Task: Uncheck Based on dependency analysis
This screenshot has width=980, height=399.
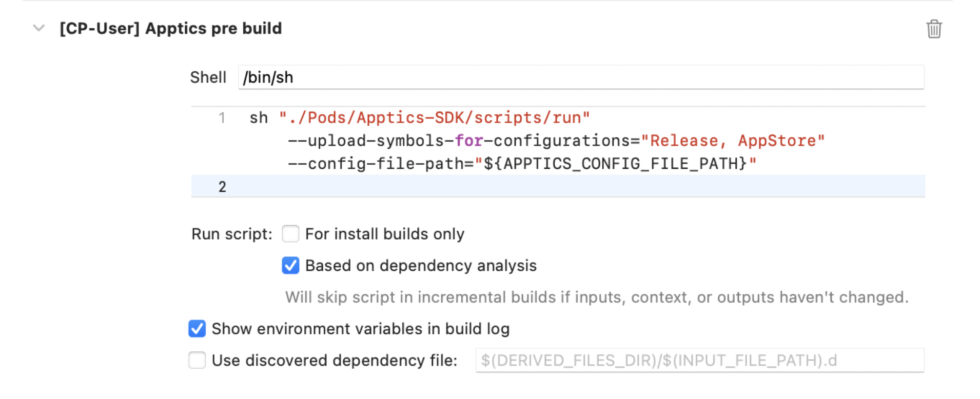Action: click(290, 266)
